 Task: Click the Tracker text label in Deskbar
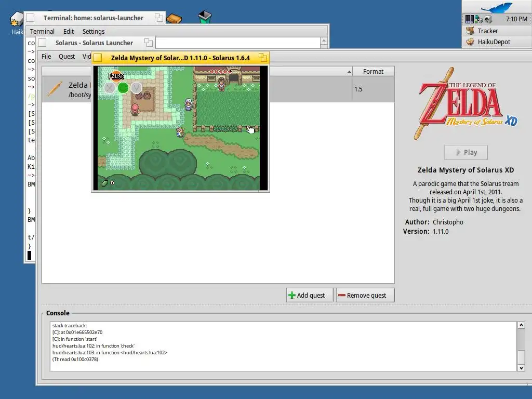pyautogui.click(x=488, y=31)
